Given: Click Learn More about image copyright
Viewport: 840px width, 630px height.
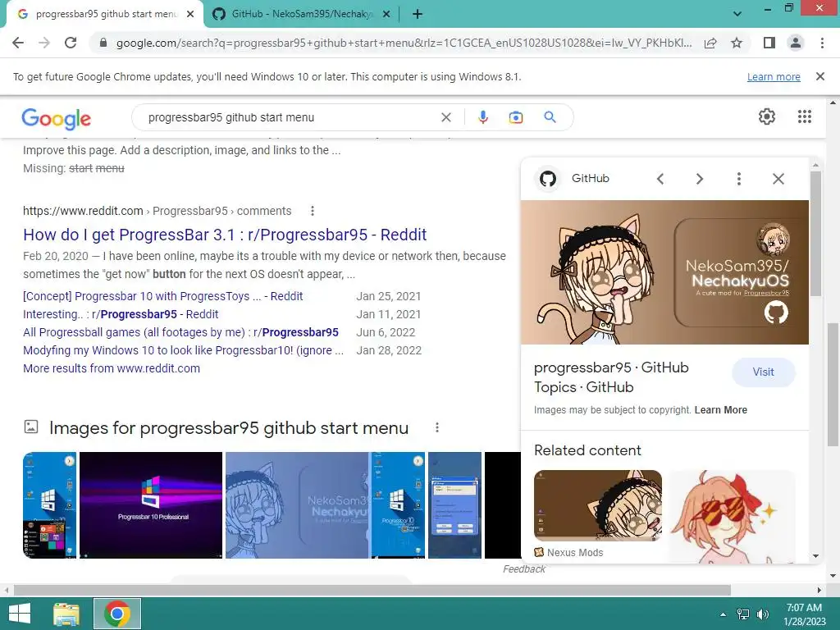Looking at the screenshot, I should click(720, 410).
